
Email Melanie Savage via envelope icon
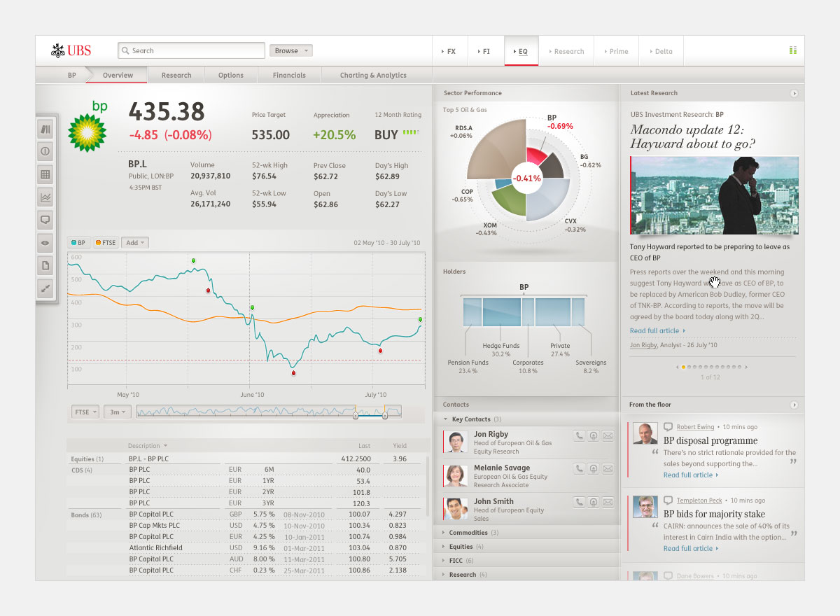[608, 469]
